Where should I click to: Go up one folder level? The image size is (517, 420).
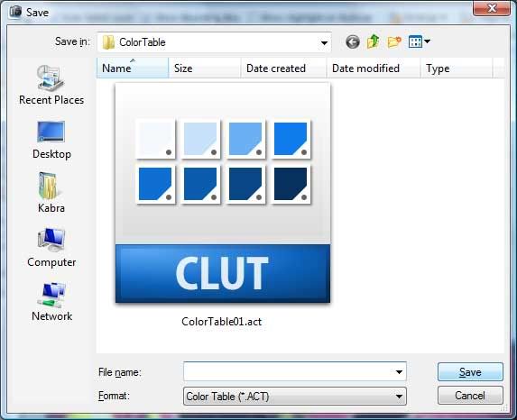click(373, 41)
